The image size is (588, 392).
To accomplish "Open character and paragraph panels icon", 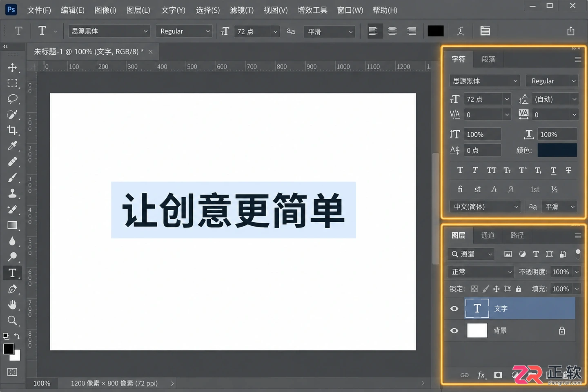I will [x=485, y=31].
